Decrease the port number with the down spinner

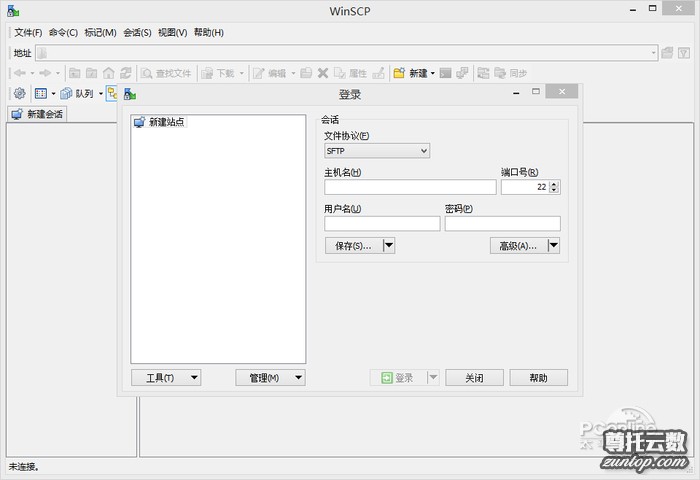tap(554, 191)
